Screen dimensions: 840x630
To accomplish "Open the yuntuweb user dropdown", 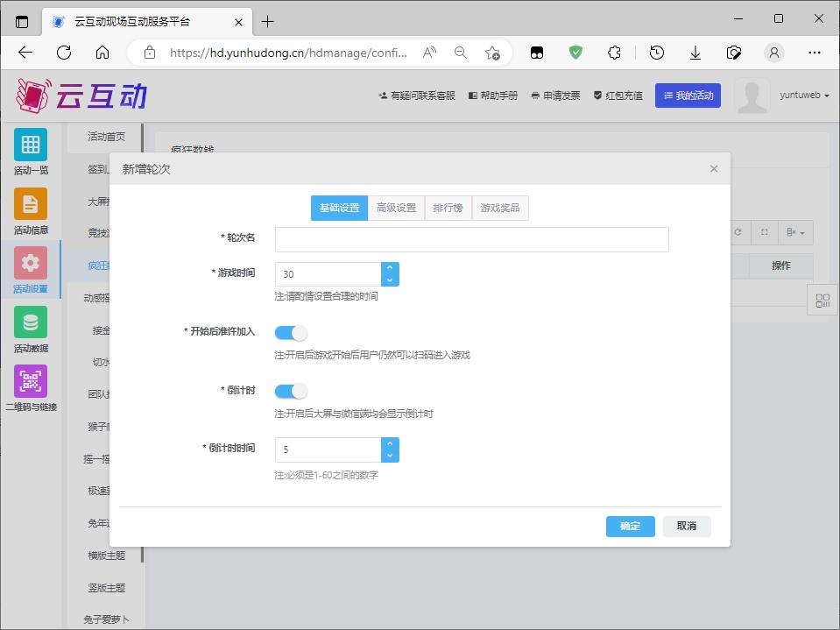I will click(x=804, y=96).
